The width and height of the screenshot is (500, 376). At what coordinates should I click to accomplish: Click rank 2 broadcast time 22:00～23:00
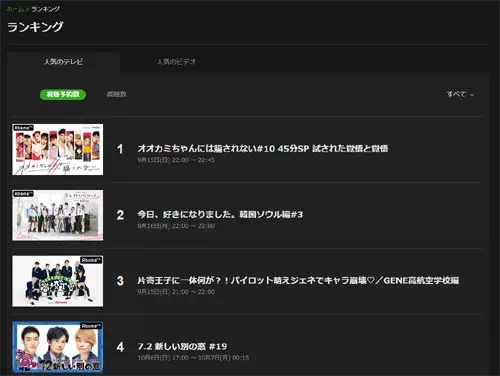coord(176,226)
